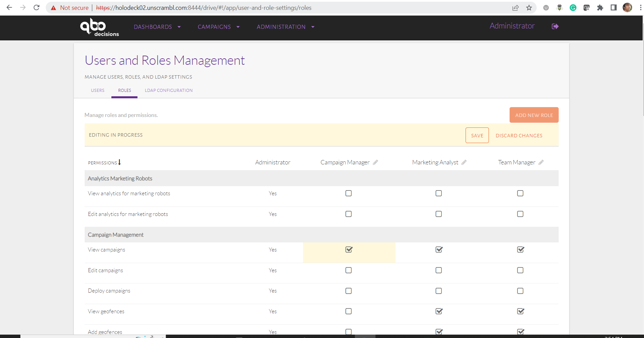The height and width of the screenshot is (338, 644).
Task: Click the qbo decisions logo
Action: point(100,27)
